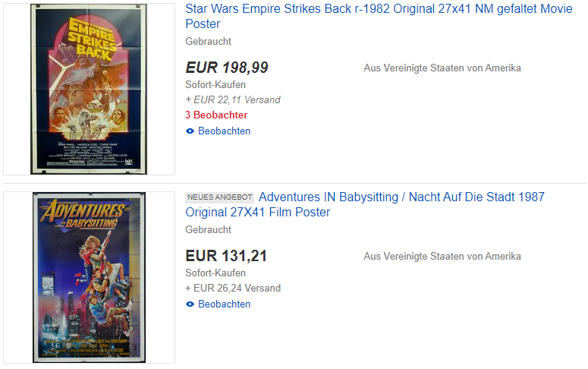The image size is (588, 369).
Task: Click the eye icon on Babysitting listing
Action: coord(190,304)
